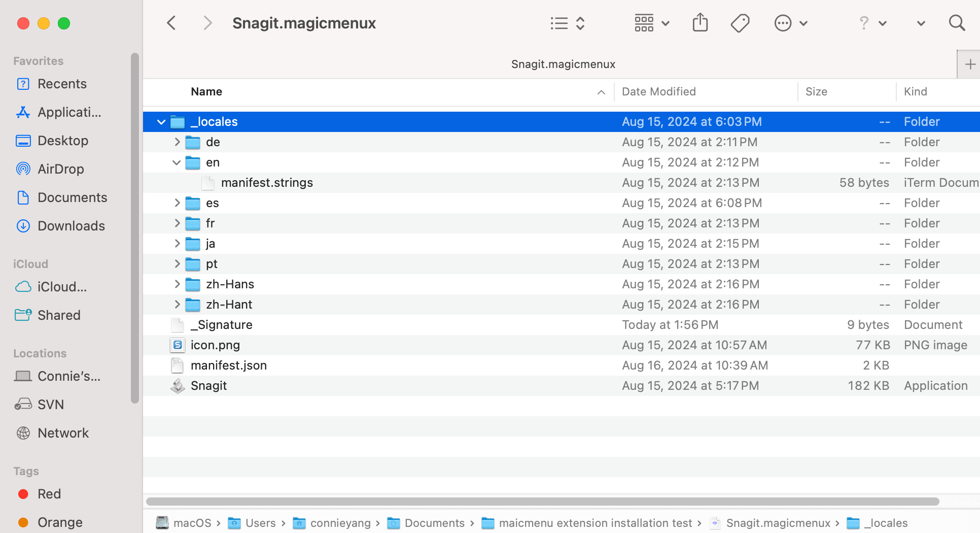Image resolution: width=980 pixels, height=533 pixels.
Task: Click 'Today at 1:56 PM' date cell
Action: coord(670,325)
